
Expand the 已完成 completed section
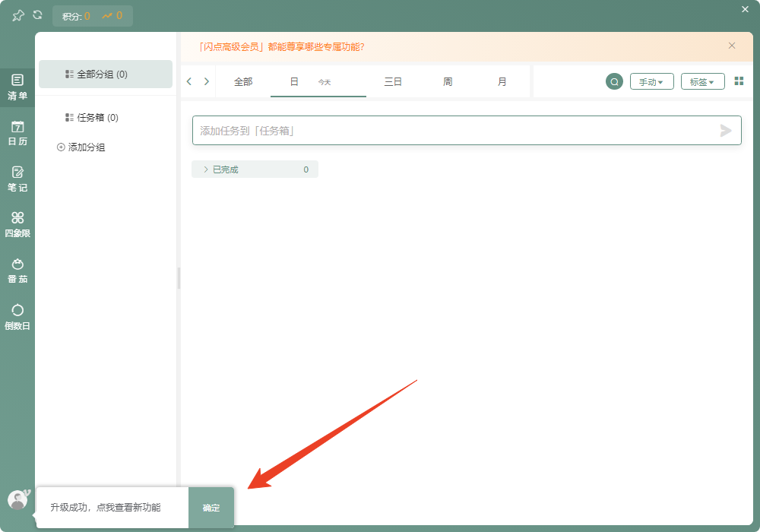[224, 169]
